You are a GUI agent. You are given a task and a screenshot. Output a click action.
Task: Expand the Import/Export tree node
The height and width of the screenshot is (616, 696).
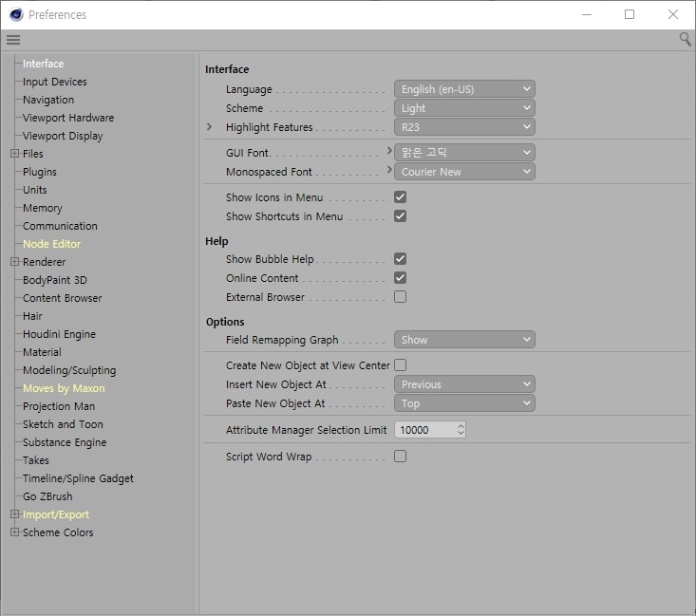(x=14, y=513)
